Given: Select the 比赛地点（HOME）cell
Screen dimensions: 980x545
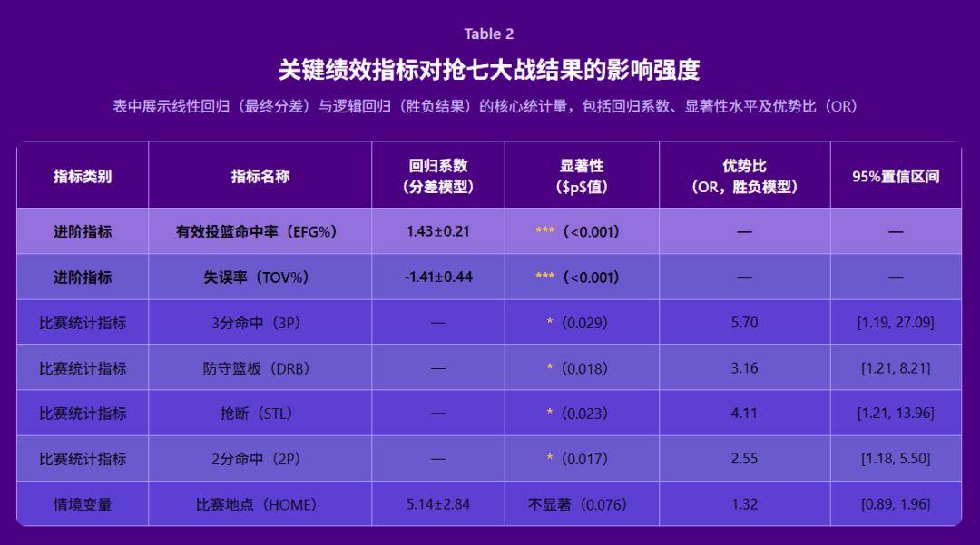Looking at the screenshot, I should 260,504.
